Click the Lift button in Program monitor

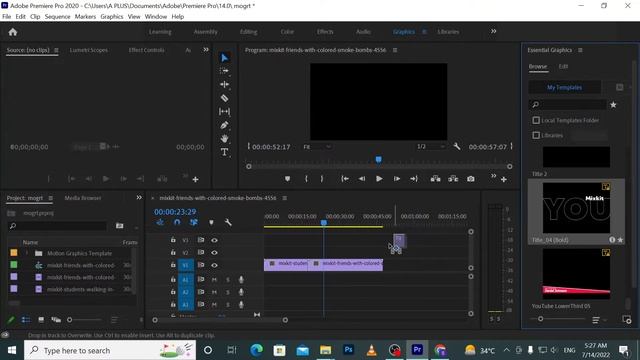pos(436,179)
